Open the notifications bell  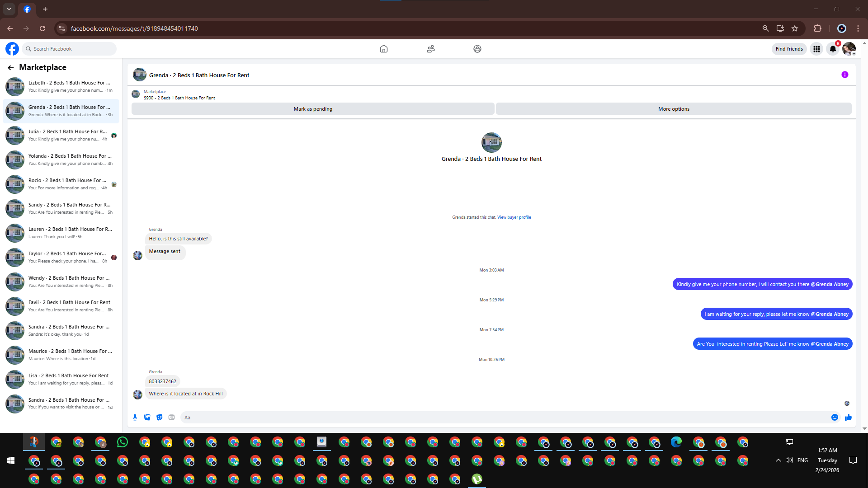pyautogui.click(x=833, y=49)
